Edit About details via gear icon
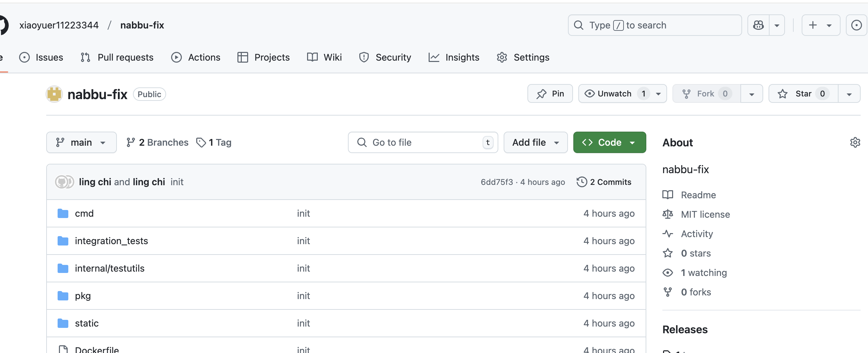The image size is (868, 353). pyautogui.click(x=855, y=142)
